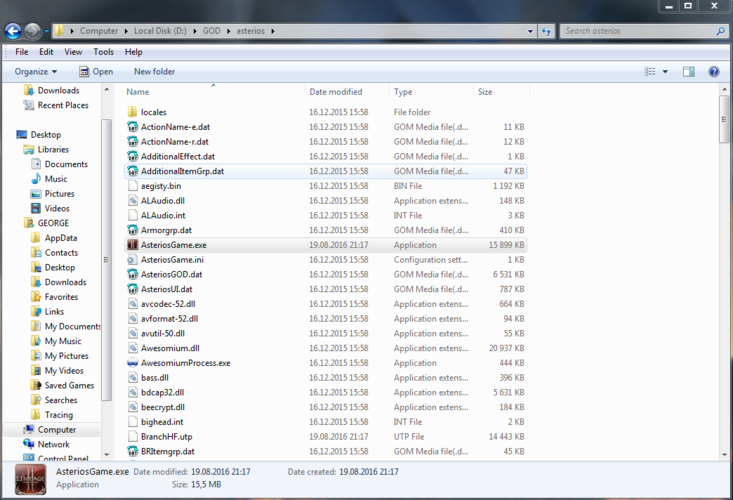Open the View menu

pos(73,52)
